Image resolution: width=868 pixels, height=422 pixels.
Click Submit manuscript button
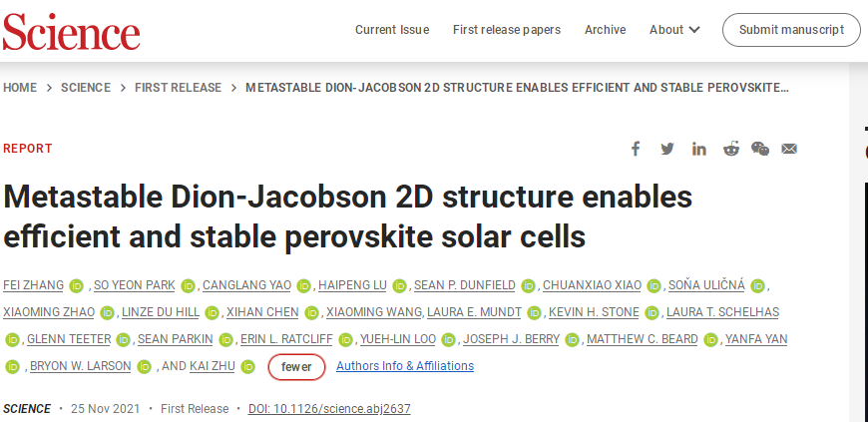pyautogui.click(x=791, y=30)
